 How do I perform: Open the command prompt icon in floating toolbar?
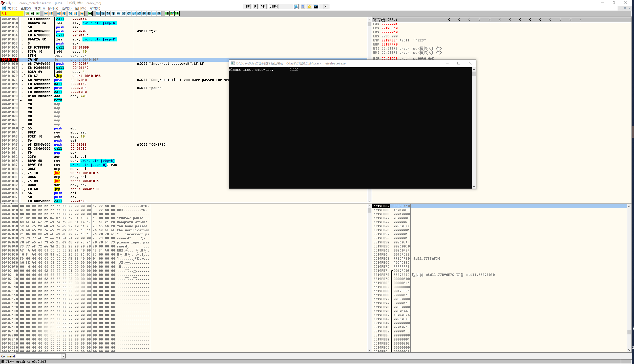point(316,7)
